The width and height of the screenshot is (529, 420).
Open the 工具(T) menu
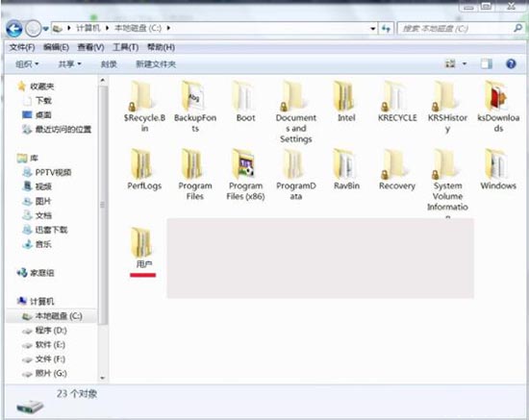(125, 47)
